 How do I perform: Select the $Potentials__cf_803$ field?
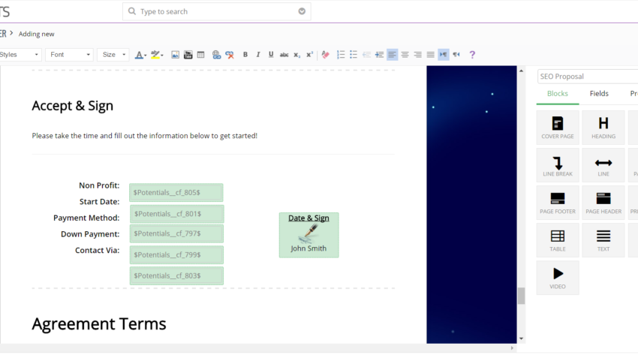pos(176,275)
